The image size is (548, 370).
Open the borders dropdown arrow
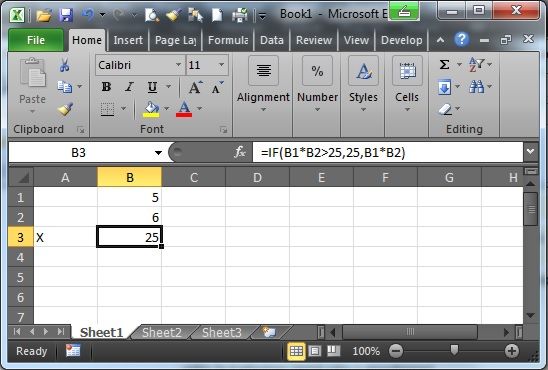(123, 109)
